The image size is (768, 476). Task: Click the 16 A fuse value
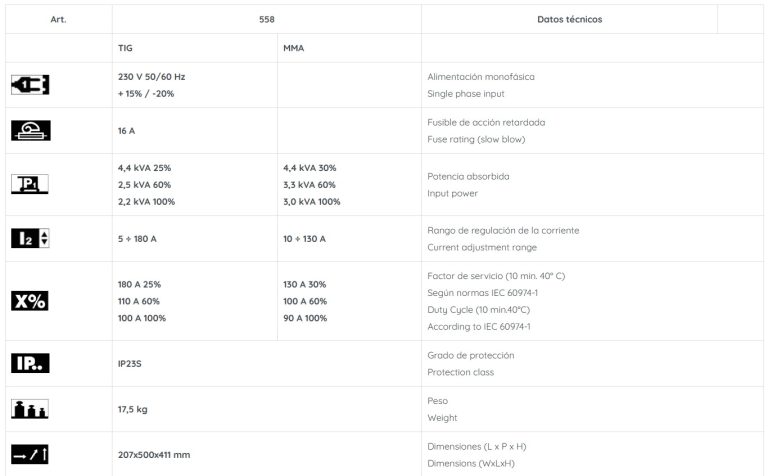126,131
